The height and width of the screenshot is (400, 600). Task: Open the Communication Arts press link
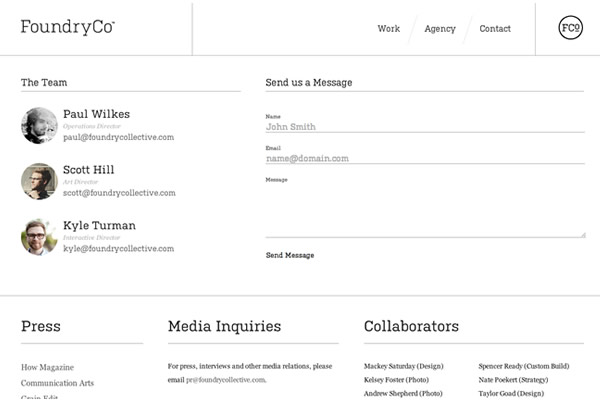pos(57,383)
